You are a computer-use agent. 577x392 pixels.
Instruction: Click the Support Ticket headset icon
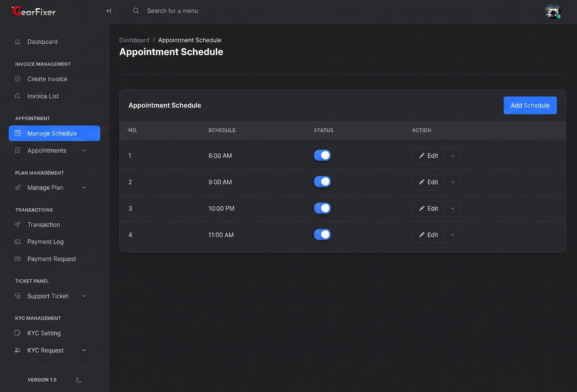tap(17, 296)
